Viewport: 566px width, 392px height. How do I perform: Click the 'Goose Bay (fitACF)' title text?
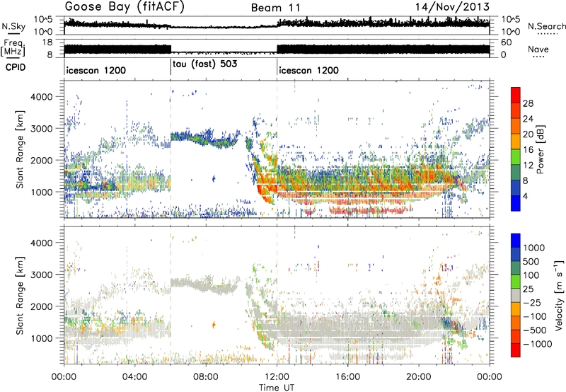pyautogui.click(x=125, y=7)
